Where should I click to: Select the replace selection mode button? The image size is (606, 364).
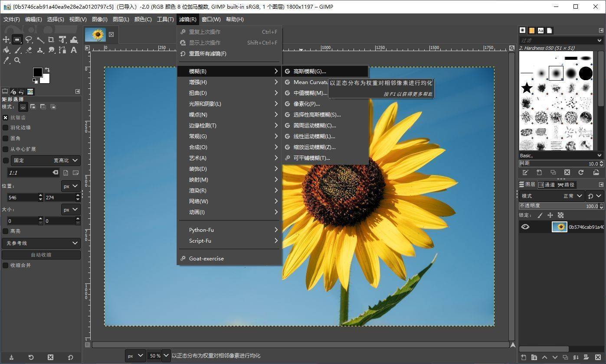point(23,107)
